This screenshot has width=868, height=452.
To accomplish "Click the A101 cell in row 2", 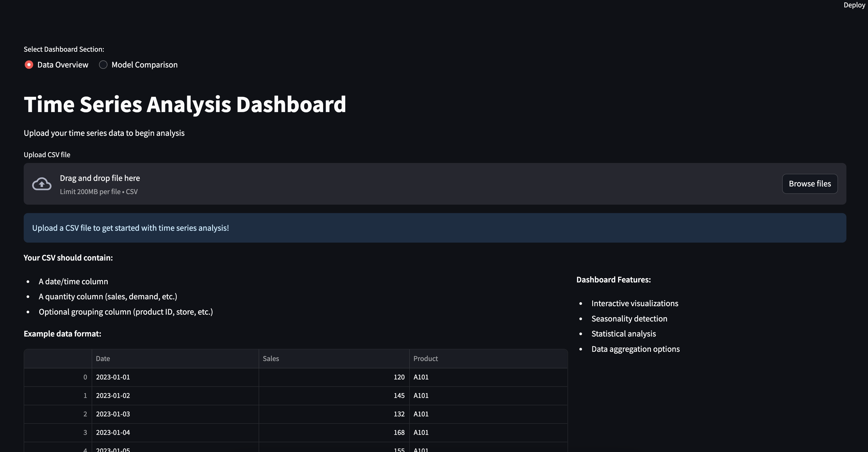I will pyautogui.click(x=421, y=414).
